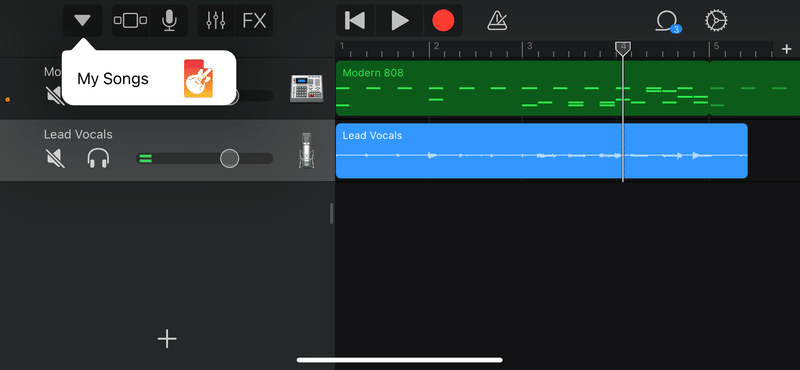
Task: Add a song section with plus
Action: [786, 49]
